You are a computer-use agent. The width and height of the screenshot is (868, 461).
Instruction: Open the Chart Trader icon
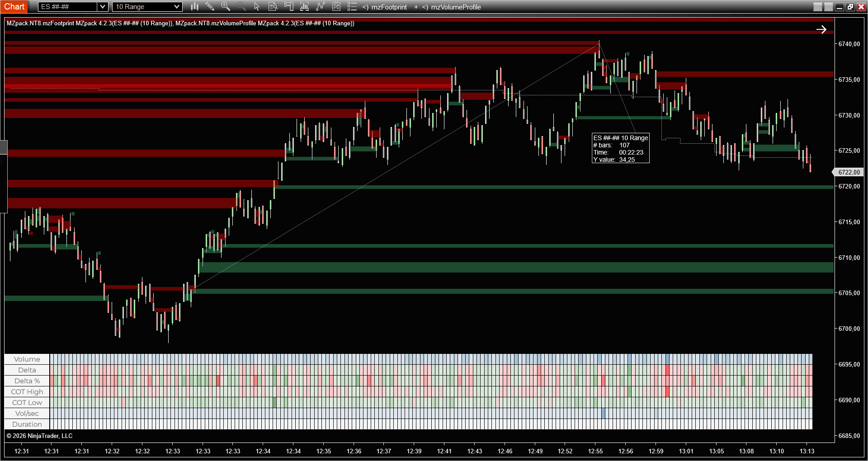[288, 7]
